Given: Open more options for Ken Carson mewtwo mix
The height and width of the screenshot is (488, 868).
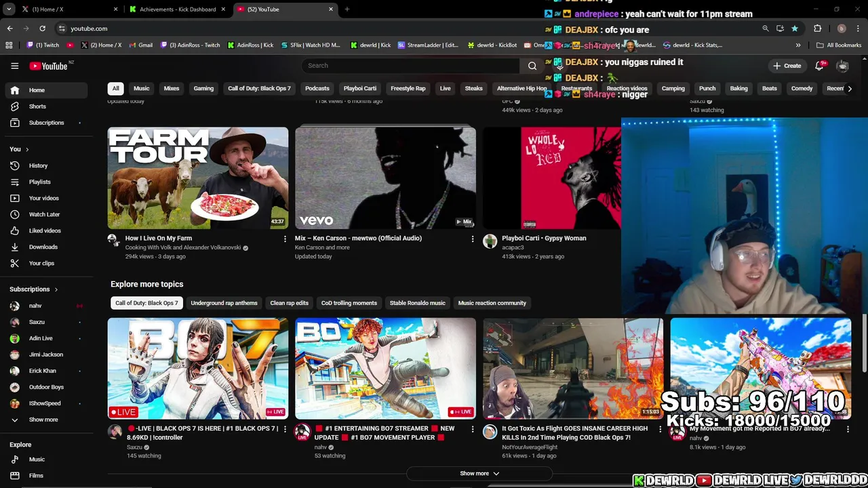Looking at the screenshot, I should (x=473, y=239).
